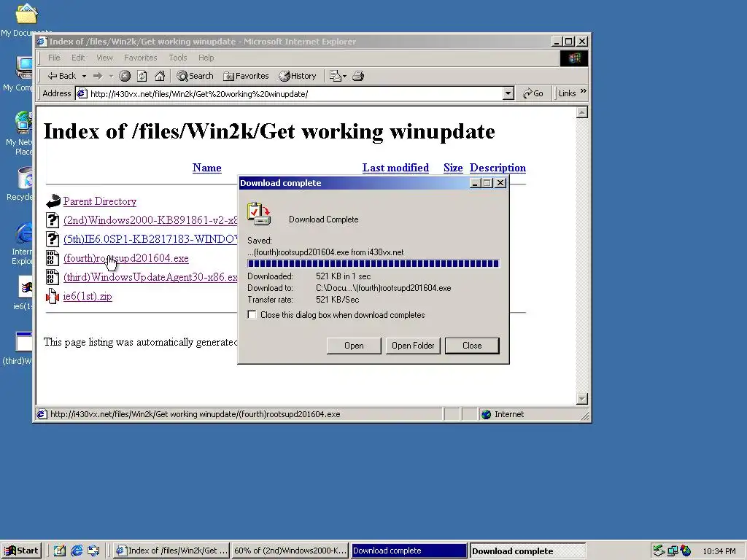Click the Address bar URL field
The image size is (747, 560).
(x=289, y=94)
